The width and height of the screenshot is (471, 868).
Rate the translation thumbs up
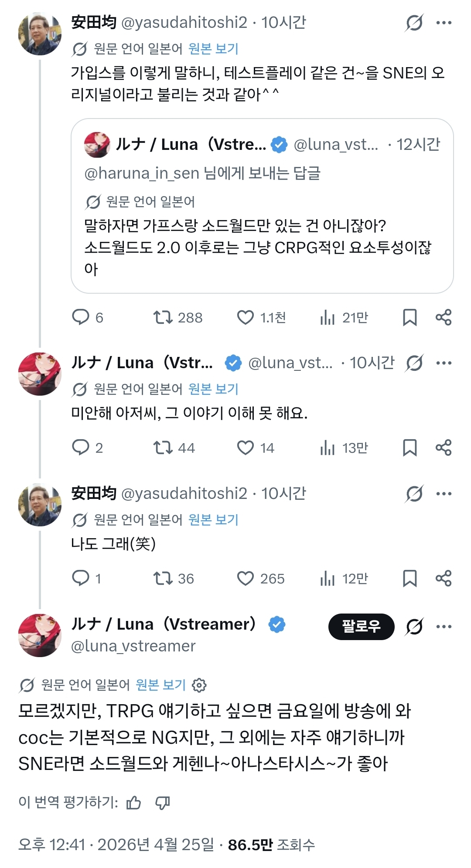click(x=133, y=802)
